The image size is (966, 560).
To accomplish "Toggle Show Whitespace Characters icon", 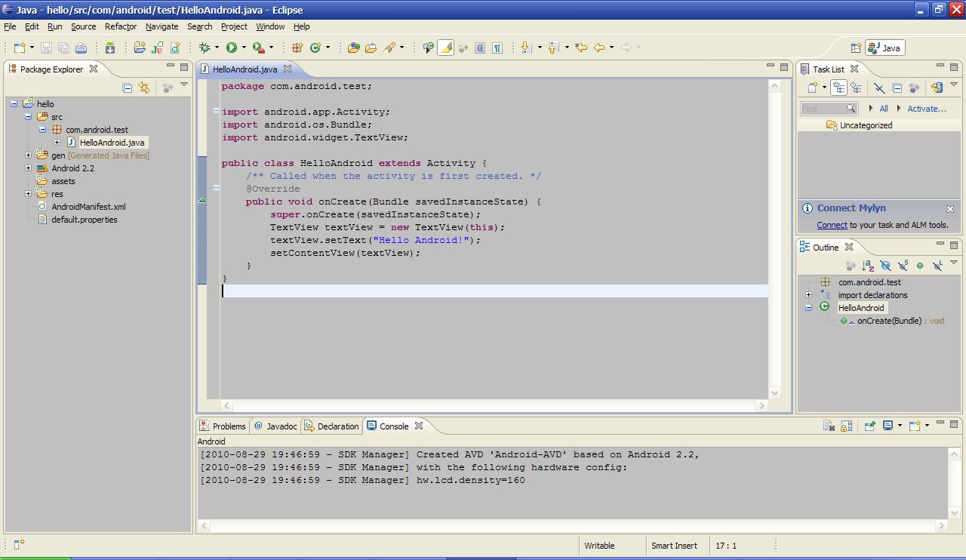I will [497, 48].
